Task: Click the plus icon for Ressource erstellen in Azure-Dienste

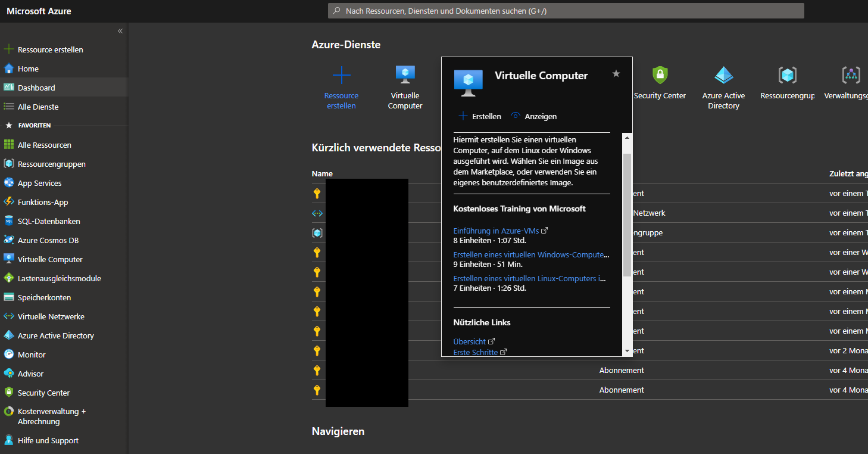Action: (x=341, y=75)
